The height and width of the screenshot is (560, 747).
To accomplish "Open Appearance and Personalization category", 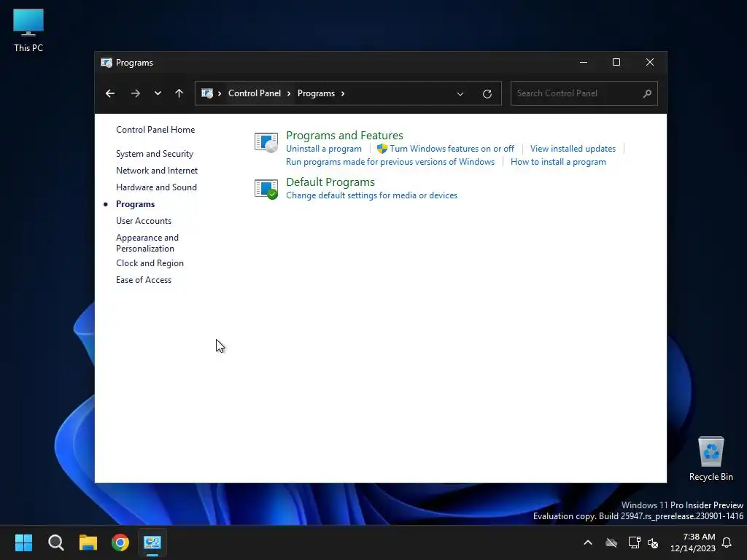I will tap(147, 243).
